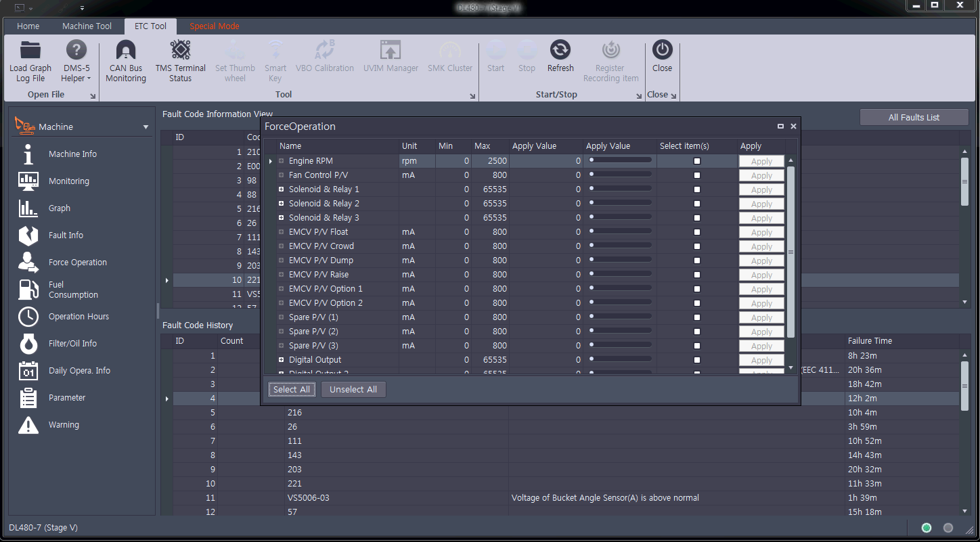Image resolution: width=980 pixels, height=542 pixels.
Task: Select the TMS Terminal Status tool
Action: click(180, 60)
